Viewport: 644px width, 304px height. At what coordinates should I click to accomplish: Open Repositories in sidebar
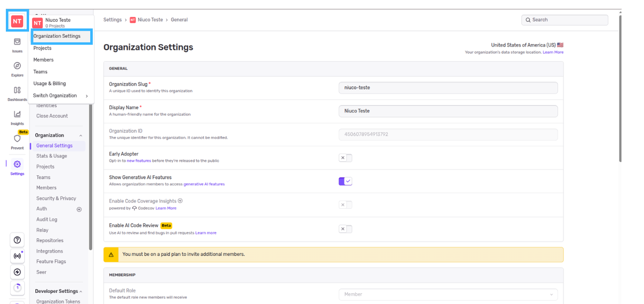pyautogui.click(x=50, y=240)
